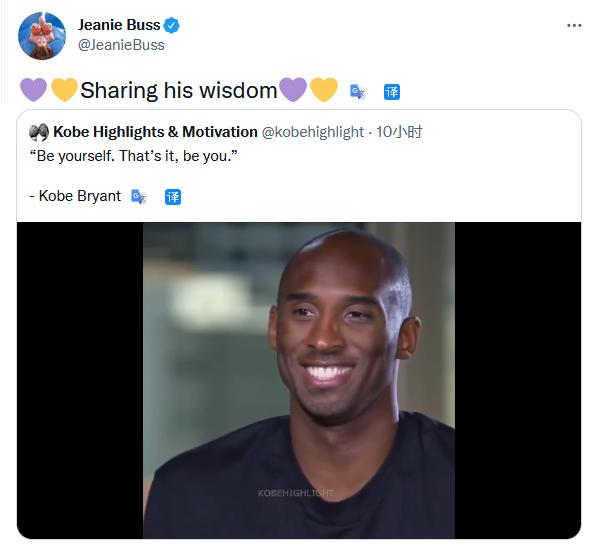This screenshot has width=599, height=553.
Task: Open quoted tweet via 'Be yourself' text
Action: (x=133, y=156)
